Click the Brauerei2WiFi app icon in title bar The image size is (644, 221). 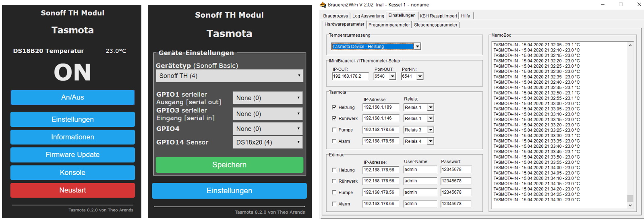point(323,5)
